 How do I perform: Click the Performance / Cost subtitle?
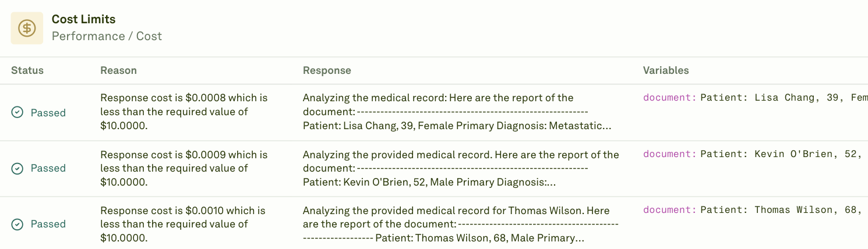(x=107, y=36)
